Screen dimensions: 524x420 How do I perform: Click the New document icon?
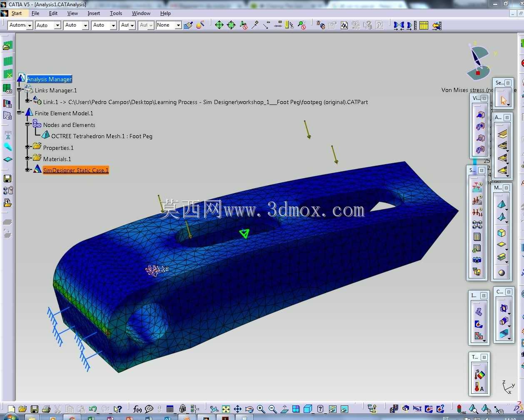[x=11, y=409]
